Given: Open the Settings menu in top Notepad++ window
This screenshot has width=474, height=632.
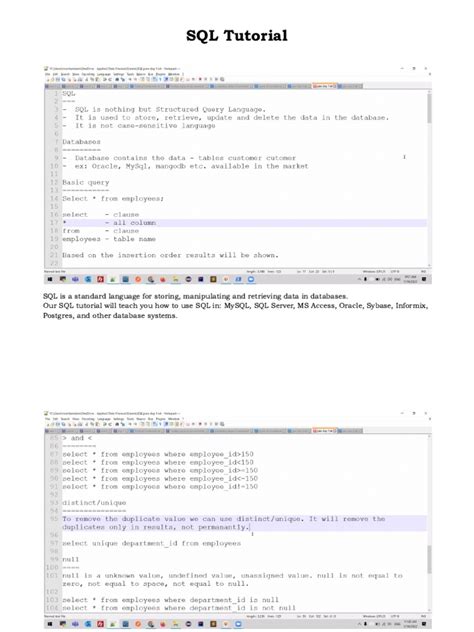Looking at the screenshot, I should (x=118, y=74).
